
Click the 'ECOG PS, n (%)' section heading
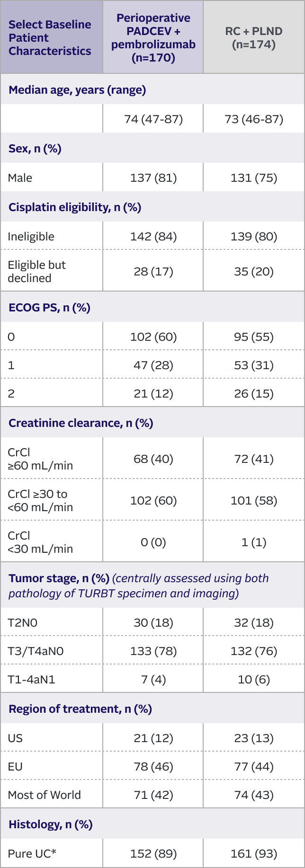point(49,308)
